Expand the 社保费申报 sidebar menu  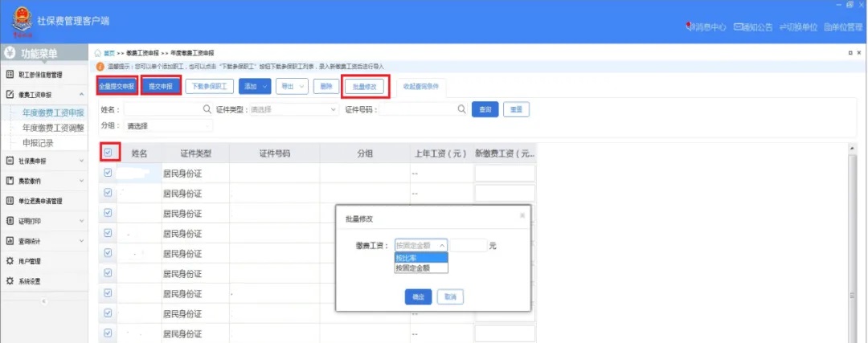click(47, 161)
